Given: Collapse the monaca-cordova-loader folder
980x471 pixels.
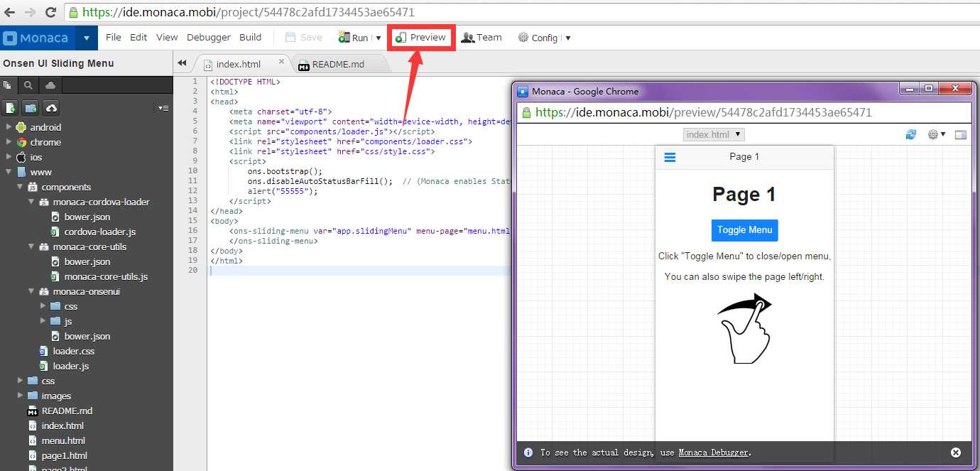Looking at the screenshot, I should pyautogui.click(x=31, y=202).
